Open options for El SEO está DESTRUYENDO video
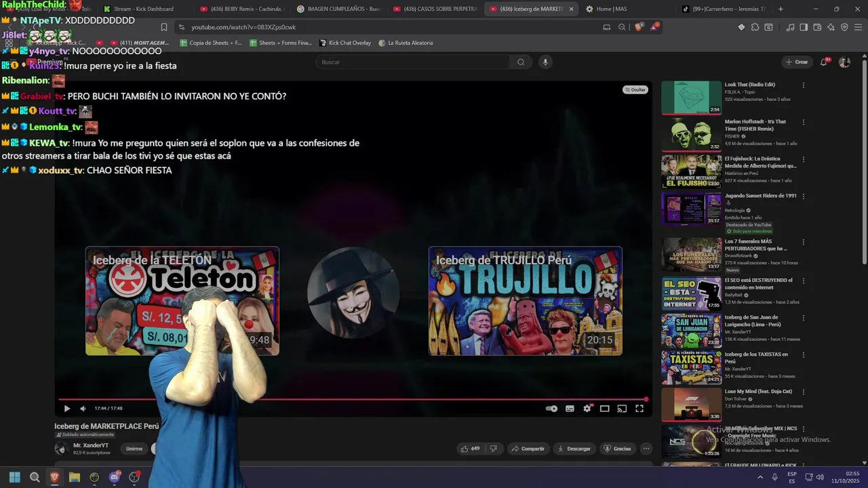Viewport: 868px width, 488px height. (x=804, y=281)
